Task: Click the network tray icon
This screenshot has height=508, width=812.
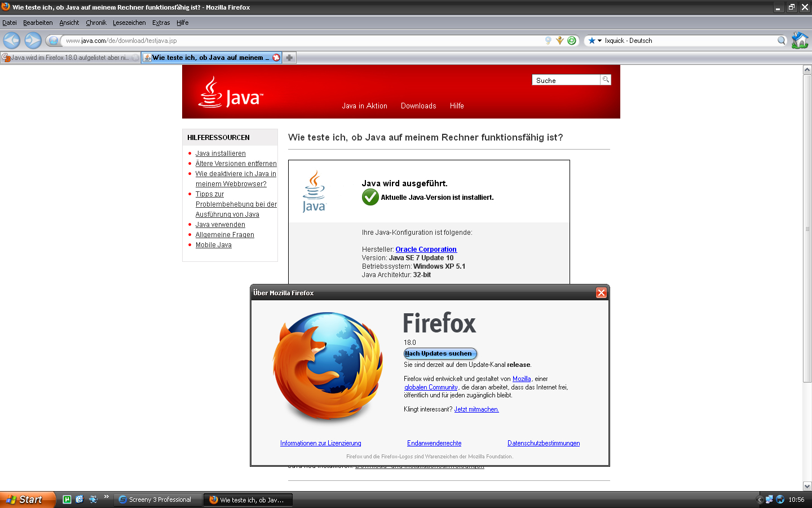Action: click(x=769, y=500)
